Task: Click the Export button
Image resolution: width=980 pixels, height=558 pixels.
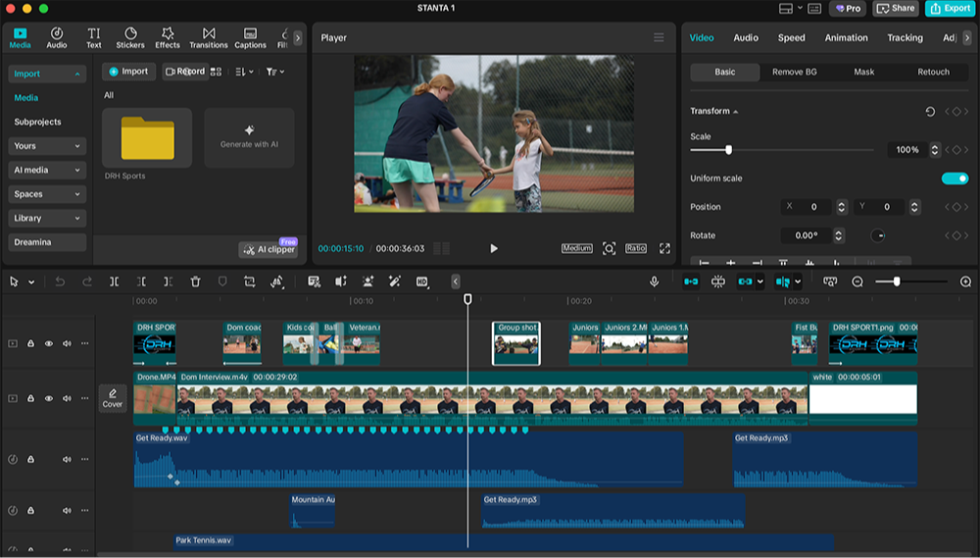Action: tap(949, 8)
